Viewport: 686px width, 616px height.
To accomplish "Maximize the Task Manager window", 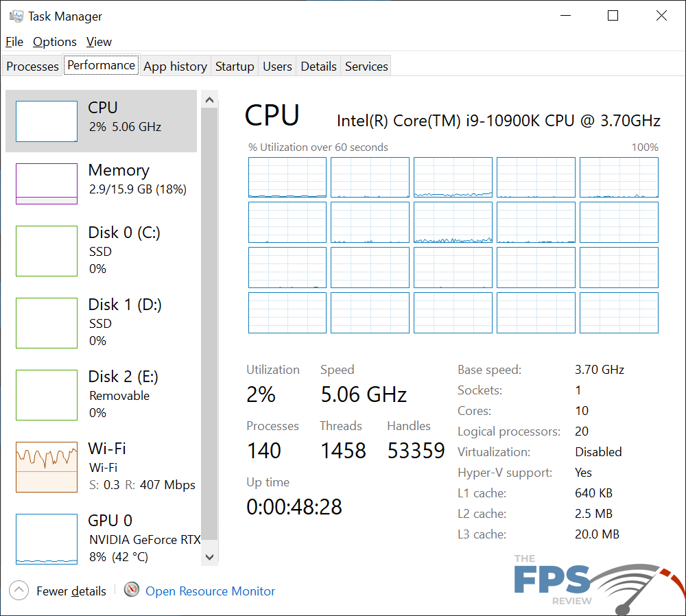I will (613, 16).
